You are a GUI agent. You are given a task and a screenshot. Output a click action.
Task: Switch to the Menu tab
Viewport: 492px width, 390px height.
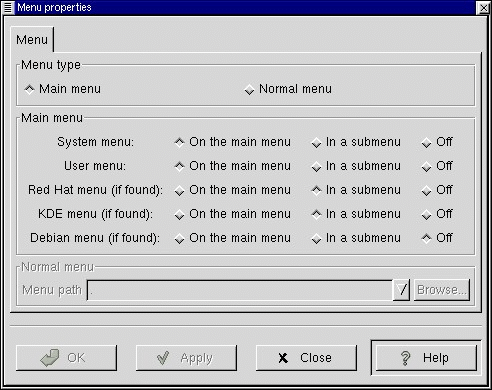(x=32, y=40)
